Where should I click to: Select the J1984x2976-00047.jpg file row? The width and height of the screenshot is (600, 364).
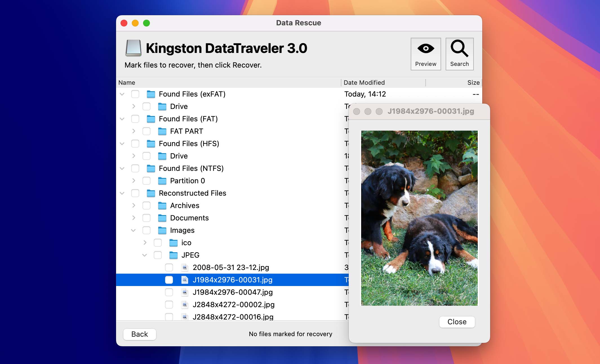[232, 292]
